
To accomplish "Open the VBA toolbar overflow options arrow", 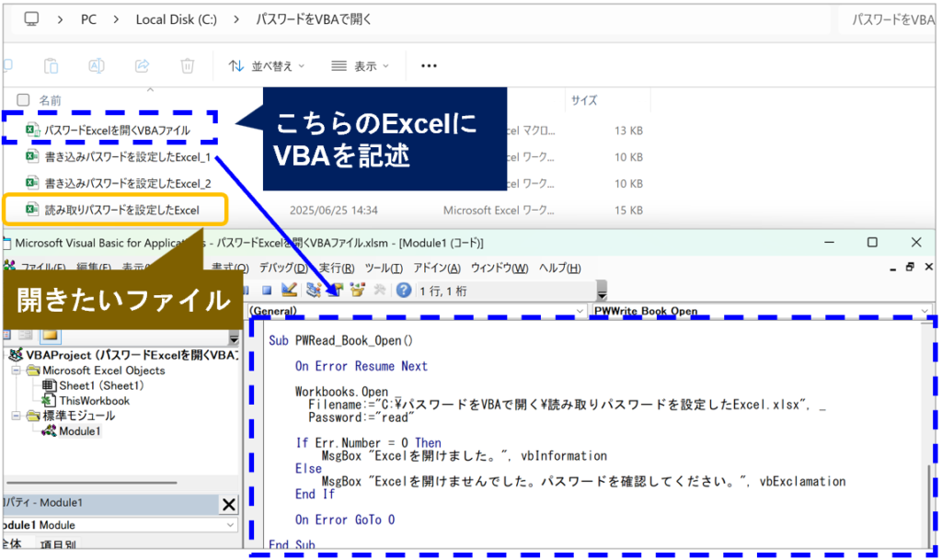I will pyautogui.click(x=602, y=291).
